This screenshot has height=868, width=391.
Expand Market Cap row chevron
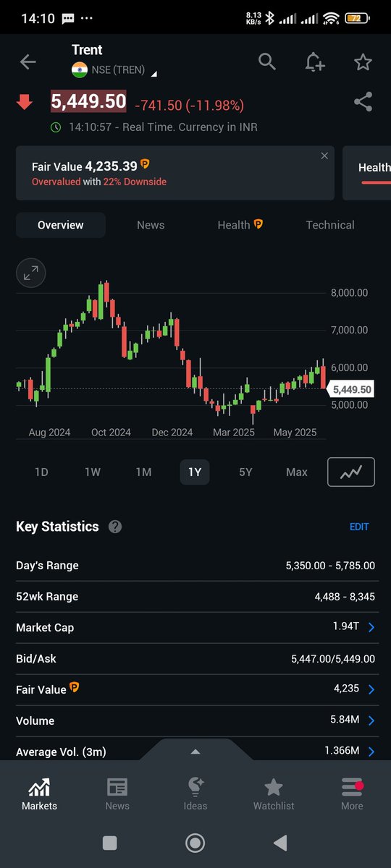click(371, 627)
